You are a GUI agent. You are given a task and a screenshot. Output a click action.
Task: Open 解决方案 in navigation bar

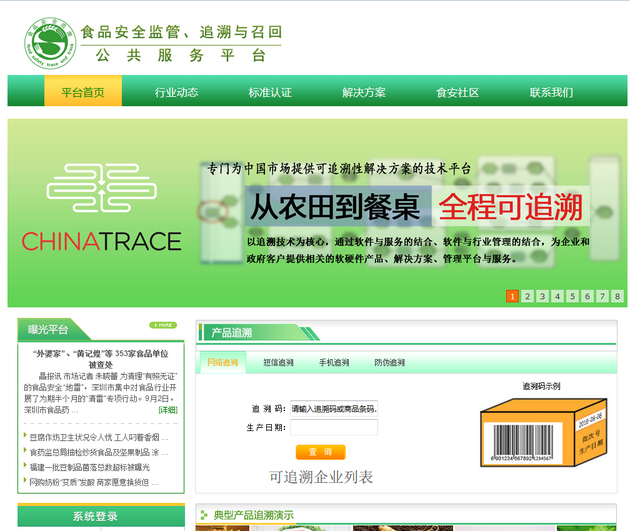pos(364,92)
